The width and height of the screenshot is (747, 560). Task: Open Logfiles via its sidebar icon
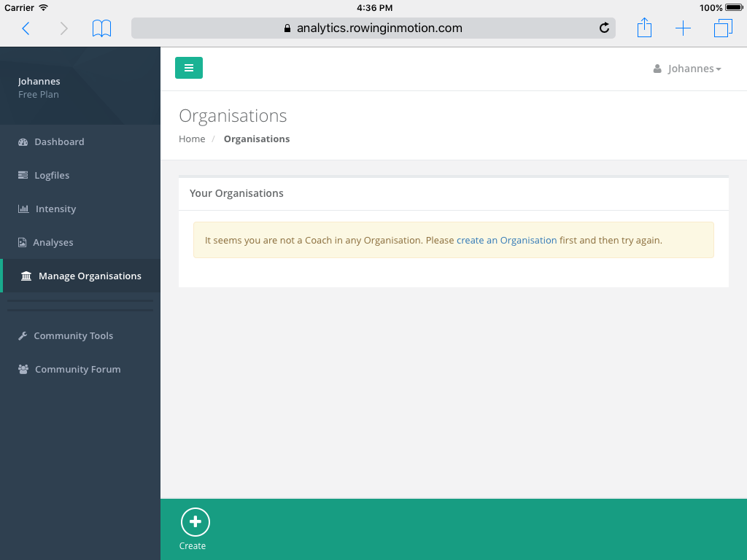point(23,175)
